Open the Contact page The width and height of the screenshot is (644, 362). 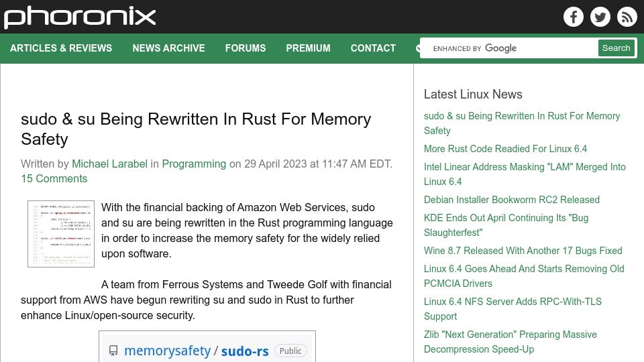coord(373,48)
